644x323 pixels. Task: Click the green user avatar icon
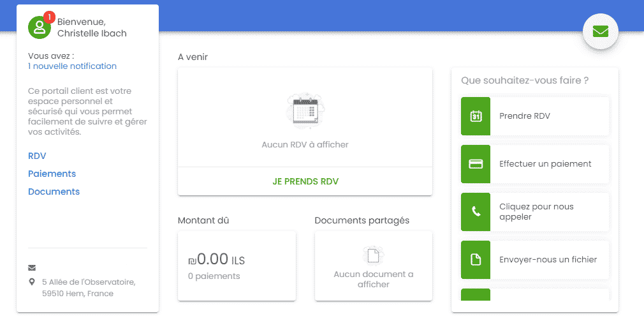(x=40, y=27)
